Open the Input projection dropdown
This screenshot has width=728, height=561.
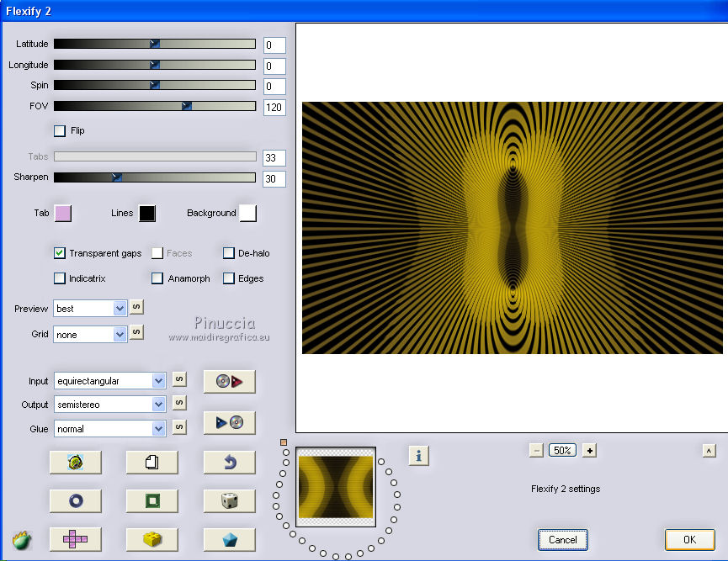point(110,381)
